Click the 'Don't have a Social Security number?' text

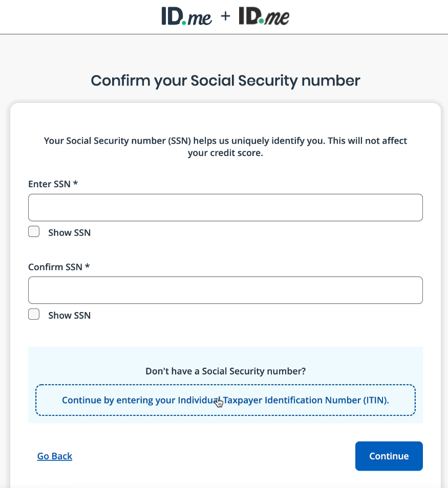[225, 371]
